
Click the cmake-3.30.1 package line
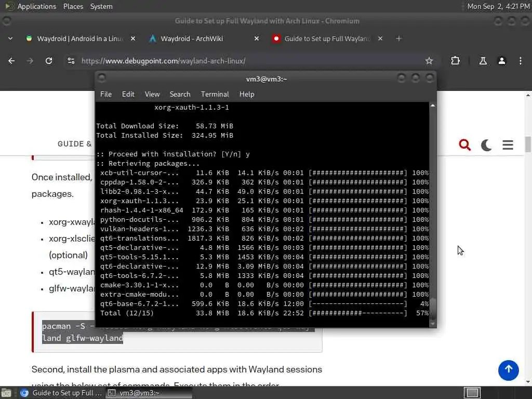tap(264, 285)
